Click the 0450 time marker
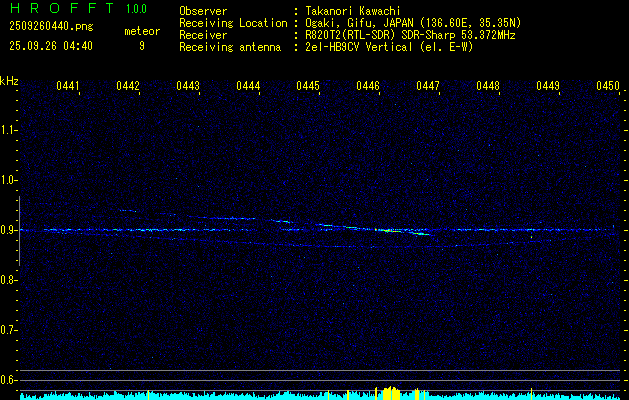The image size is (629, 400). 608,87
